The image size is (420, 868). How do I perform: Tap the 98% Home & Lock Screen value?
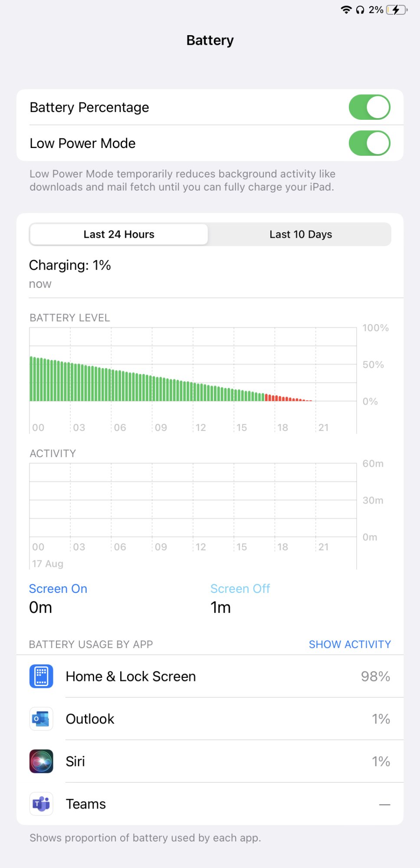[375, 676]
